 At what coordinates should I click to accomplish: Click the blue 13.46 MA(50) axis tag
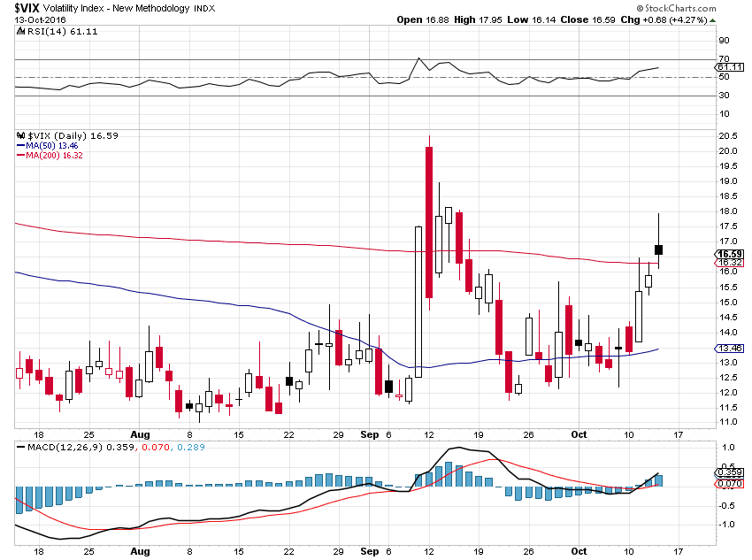pyautogui.click(x=730, y=348)
